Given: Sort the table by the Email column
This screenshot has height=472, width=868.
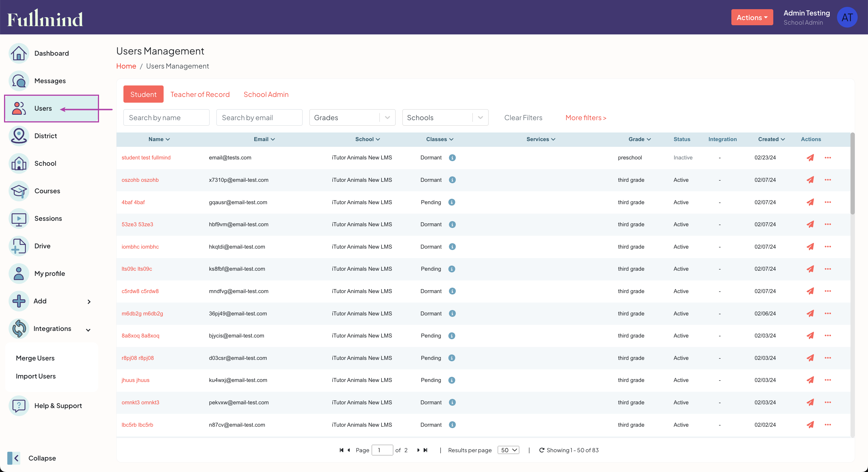Looking at the screenshot, I should pyautogui.click(x=264, y=139).
